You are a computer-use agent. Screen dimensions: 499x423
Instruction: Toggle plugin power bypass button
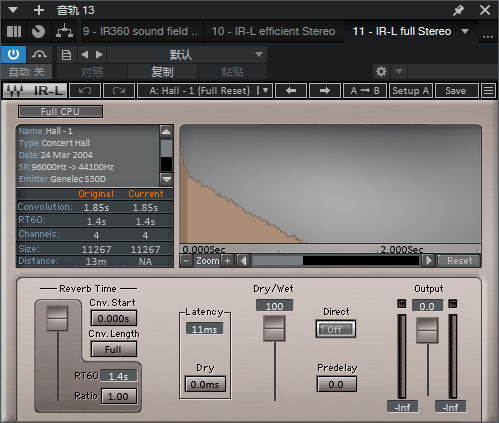(x=13, y=54)
